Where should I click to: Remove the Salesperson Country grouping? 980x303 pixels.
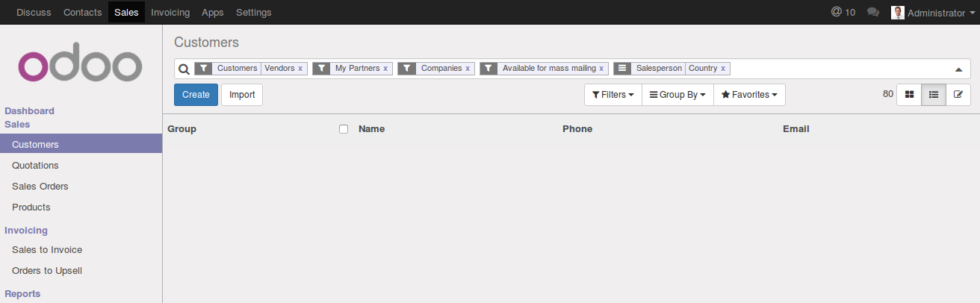click(723, 69)
